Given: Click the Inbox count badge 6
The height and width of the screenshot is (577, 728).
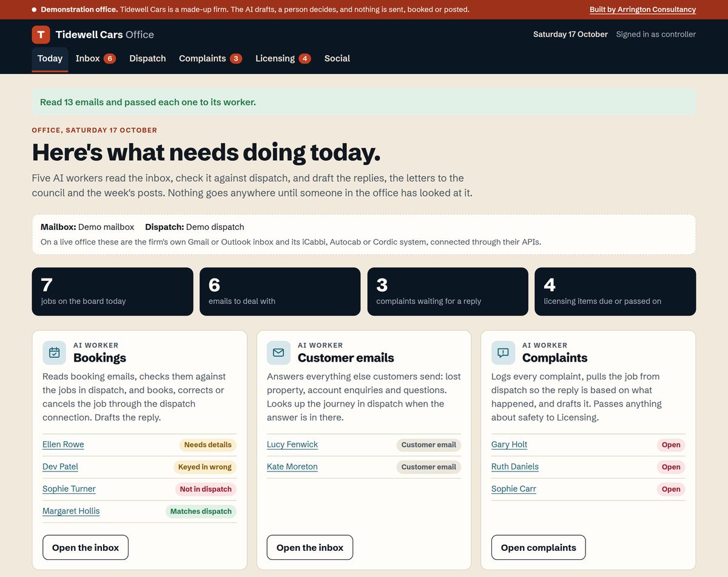Looking at the screenshot, I should tap(110, 59).
